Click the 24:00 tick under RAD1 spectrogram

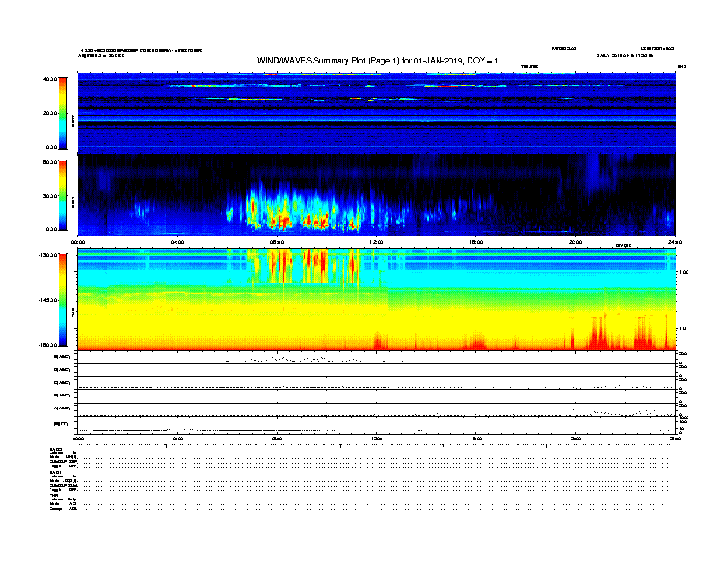[675, 242]
